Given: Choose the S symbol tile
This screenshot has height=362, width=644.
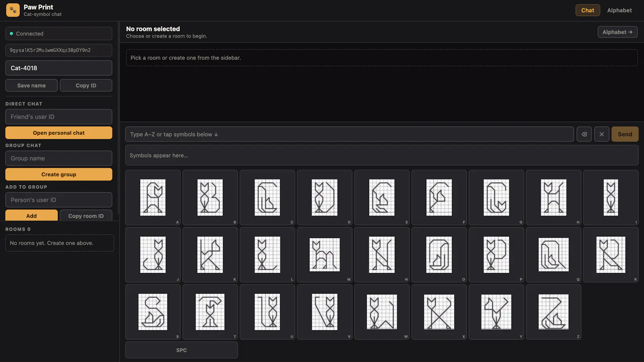Looking at the screenshot, I should click(x=153, y=312).
